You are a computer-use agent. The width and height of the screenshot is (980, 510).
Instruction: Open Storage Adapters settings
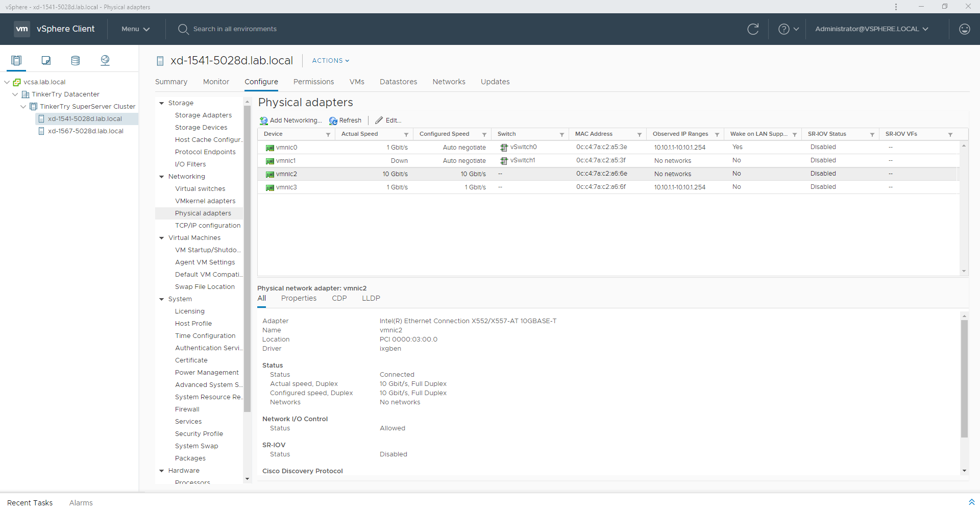tap(203, 115)
